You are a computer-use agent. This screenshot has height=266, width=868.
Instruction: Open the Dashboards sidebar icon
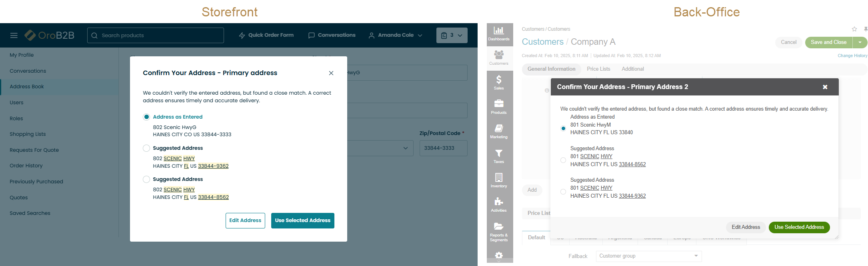[499, 34]
